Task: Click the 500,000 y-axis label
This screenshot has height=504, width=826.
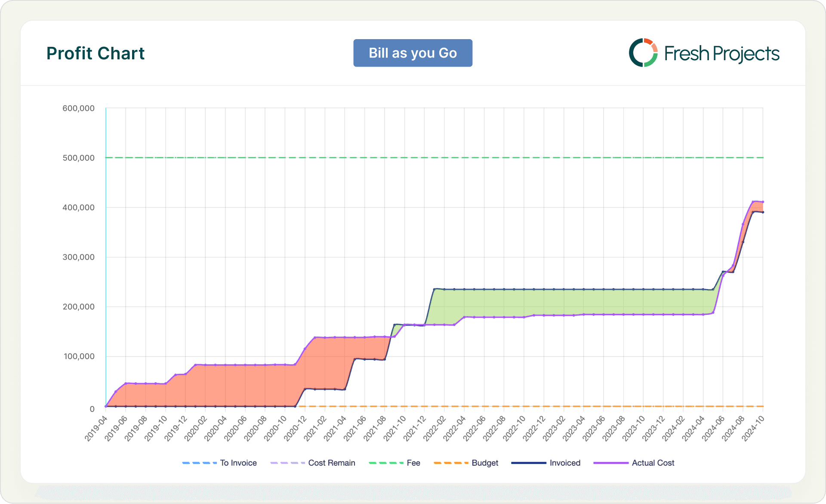Action: coord(78,158)
